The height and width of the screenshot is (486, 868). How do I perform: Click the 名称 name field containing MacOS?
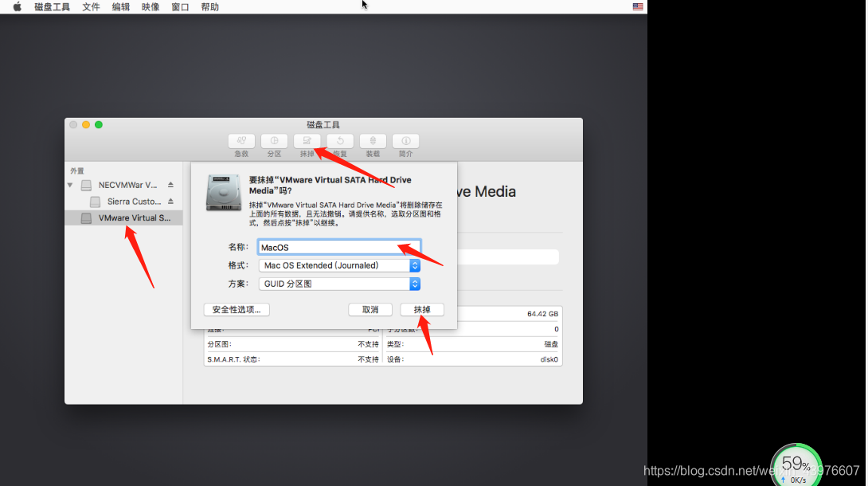tap(338, 248)
